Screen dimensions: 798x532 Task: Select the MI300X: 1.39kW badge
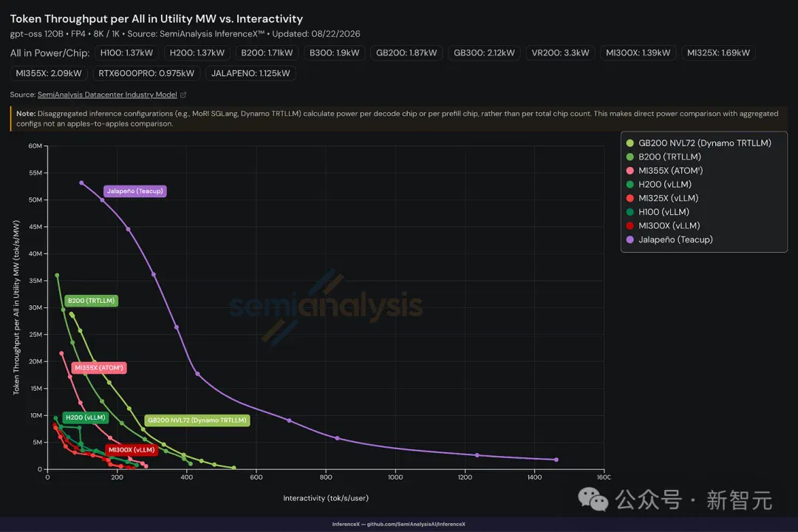[x=638, y=53]
